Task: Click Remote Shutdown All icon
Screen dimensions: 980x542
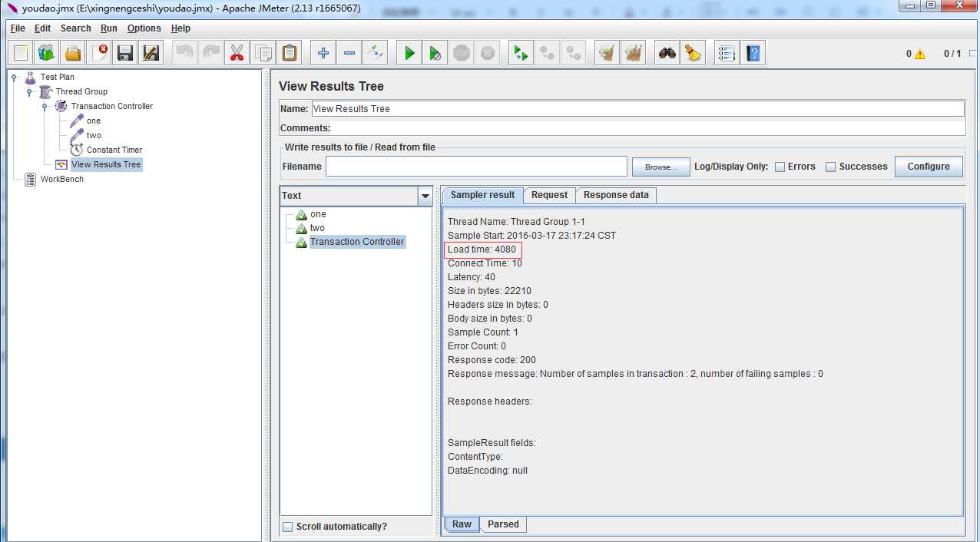Action: (573, 53)
